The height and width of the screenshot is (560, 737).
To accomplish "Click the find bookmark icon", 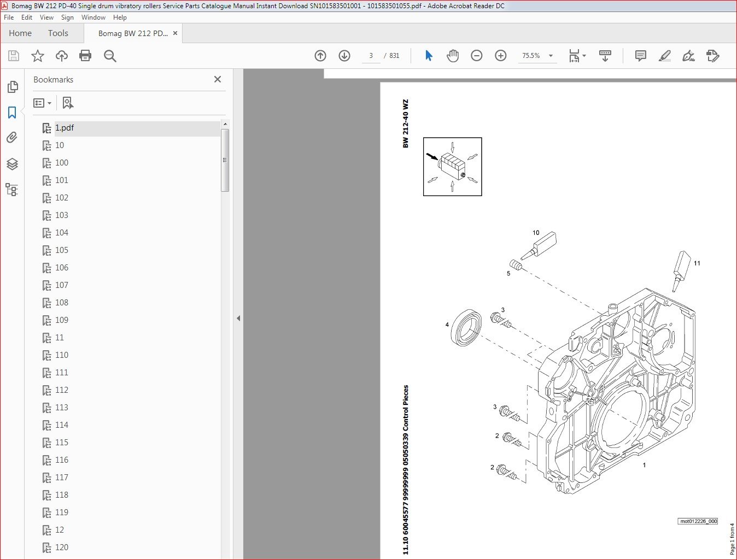I will (x=68, y=103).
